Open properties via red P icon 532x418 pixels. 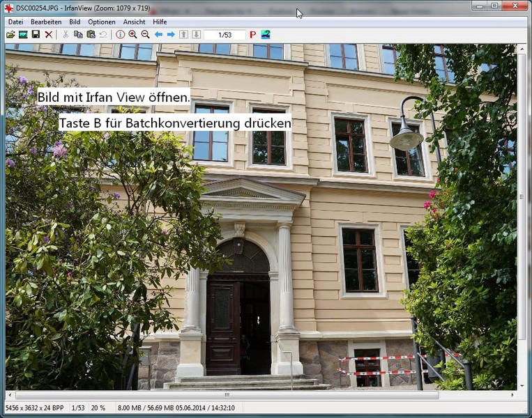point(252,34)
